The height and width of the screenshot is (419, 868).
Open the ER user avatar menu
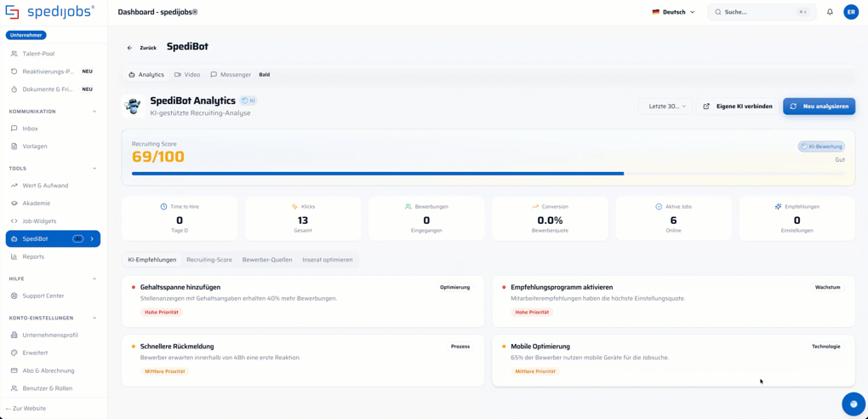851,12
